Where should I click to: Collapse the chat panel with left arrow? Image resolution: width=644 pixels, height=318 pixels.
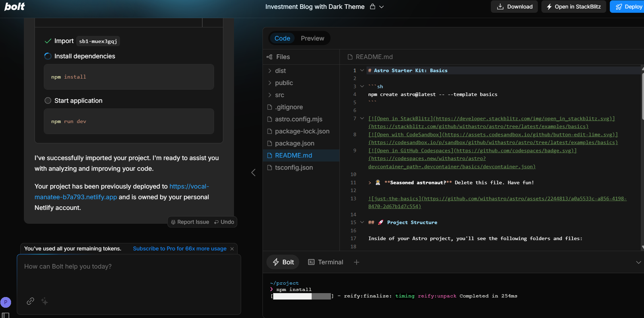pos(253,172)
